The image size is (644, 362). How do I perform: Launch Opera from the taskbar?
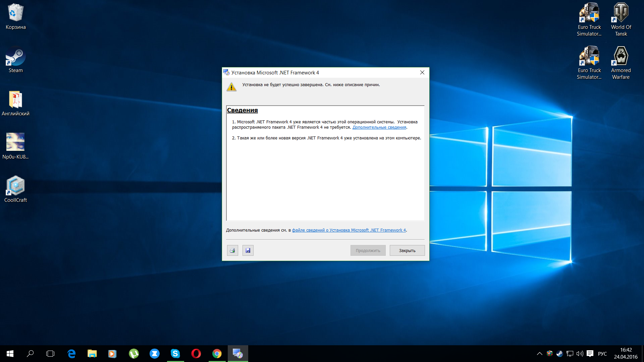196,354
